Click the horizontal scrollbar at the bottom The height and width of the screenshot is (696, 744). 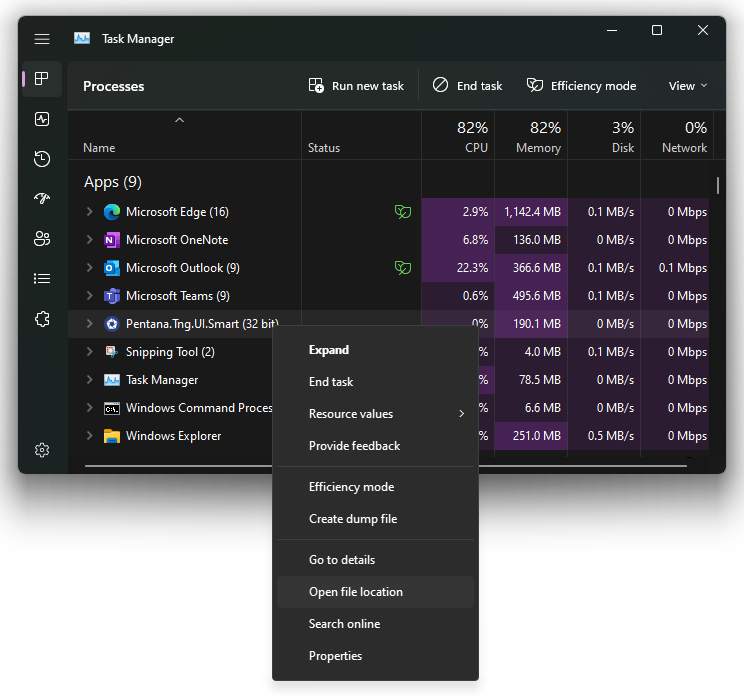click(386, 466)
